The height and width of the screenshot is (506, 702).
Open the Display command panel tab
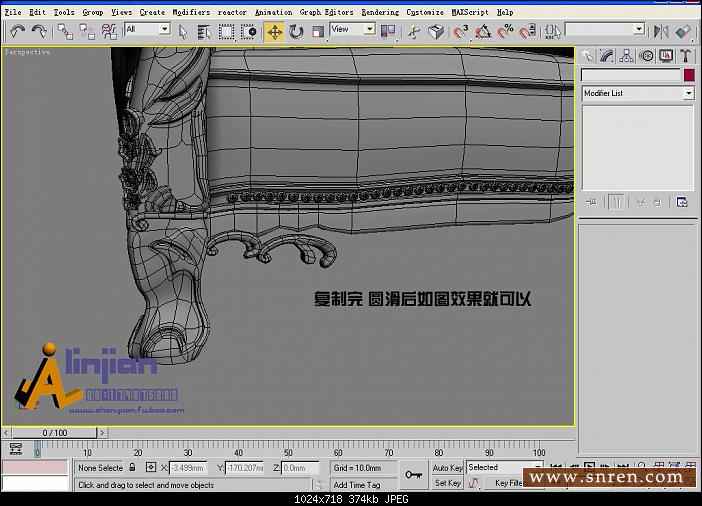pyautogui.click(x=665, y=56)
